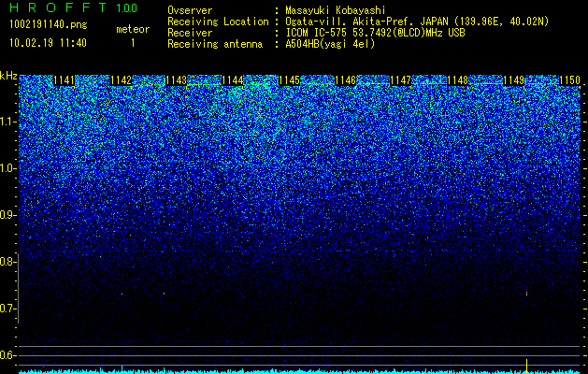The height and width of the screenshot is (374, 588).
Task: Click the cyan echo dot near 1143
Action: tap(165, 294)
